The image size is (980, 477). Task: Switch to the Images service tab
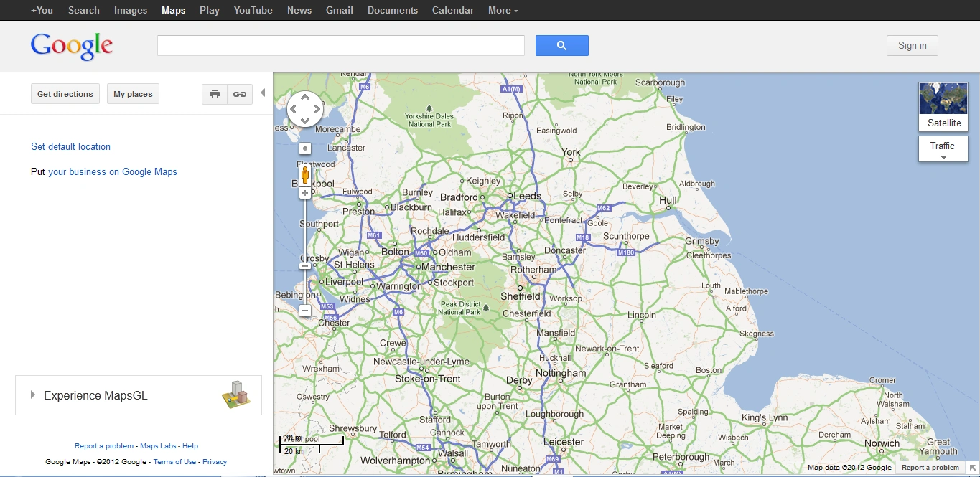[x=130, y=10]
